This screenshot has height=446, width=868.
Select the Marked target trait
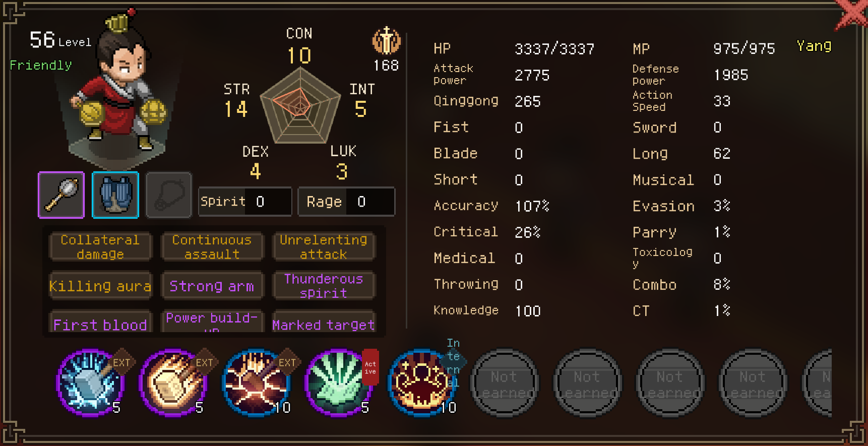[x=324, y=322]
